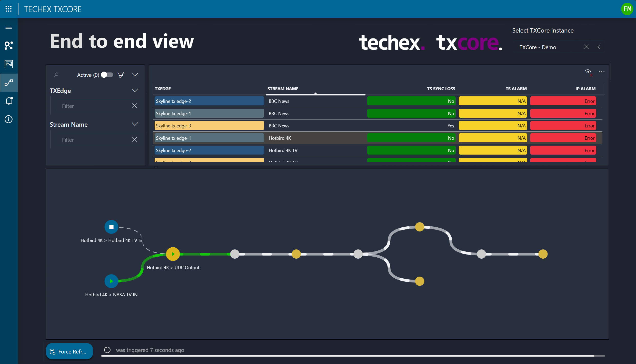Collapse the Stream Name filter section

[x=135, y=124]
